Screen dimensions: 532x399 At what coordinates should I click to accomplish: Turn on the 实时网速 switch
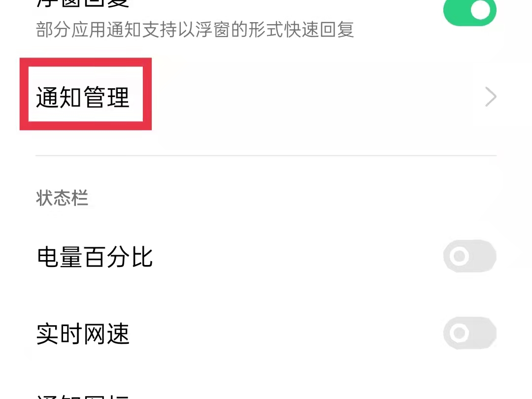point(469,333)
